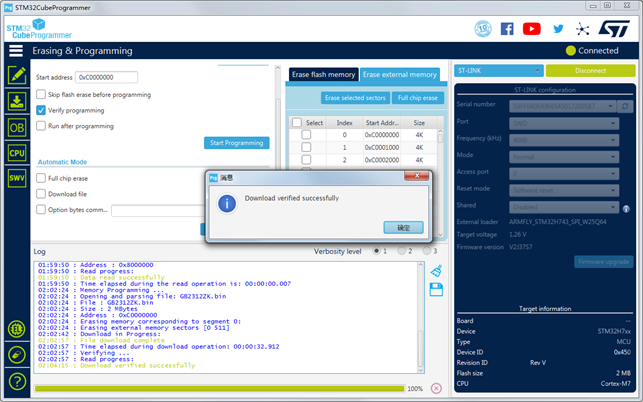Viewport: 643px width, 402px height.
Task: Select sector index 0 checkbox
Action: [x=306, y=135]
